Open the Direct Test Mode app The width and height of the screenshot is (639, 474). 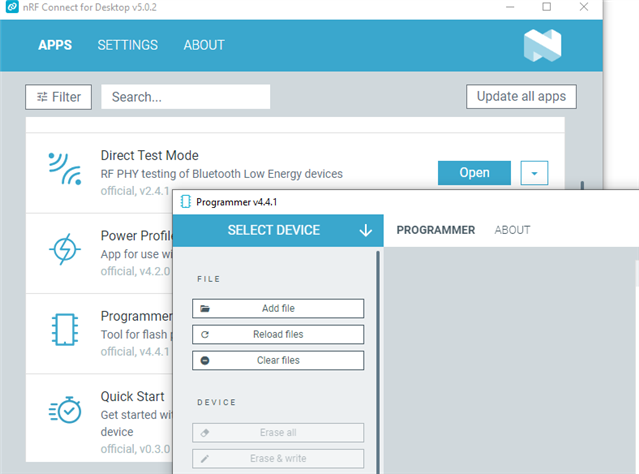pos(474,173)
